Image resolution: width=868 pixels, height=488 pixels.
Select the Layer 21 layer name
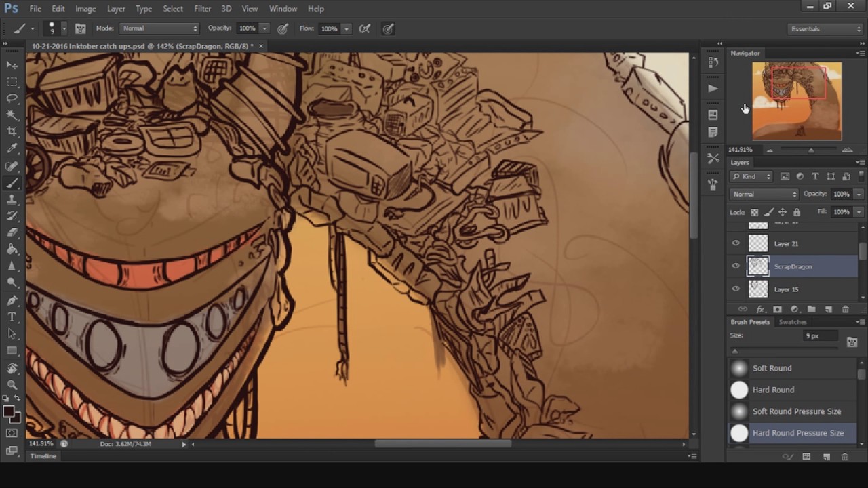point(786,244)
